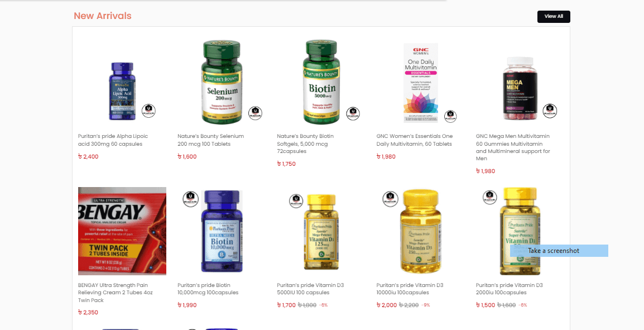644x330 pixels.
Task: Click circular badge on Vitamin D3 10000iu product
Action: [x=390, y=199]
